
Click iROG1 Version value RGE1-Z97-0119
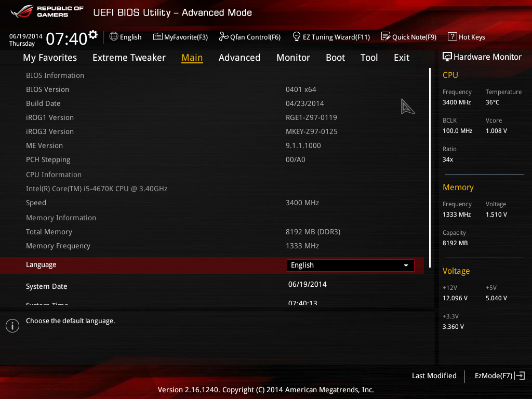[x=311, y=117]
